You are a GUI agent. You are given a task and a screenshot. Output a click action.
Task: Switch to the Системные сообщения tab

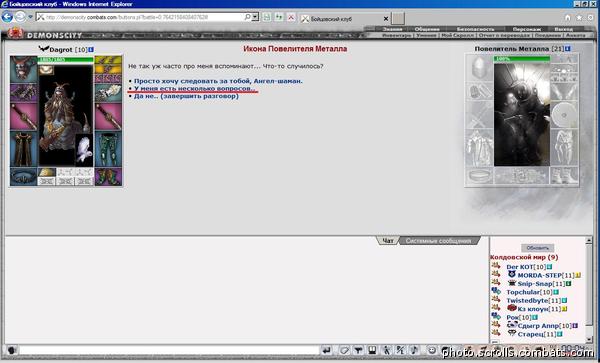[x=439, y=241]
